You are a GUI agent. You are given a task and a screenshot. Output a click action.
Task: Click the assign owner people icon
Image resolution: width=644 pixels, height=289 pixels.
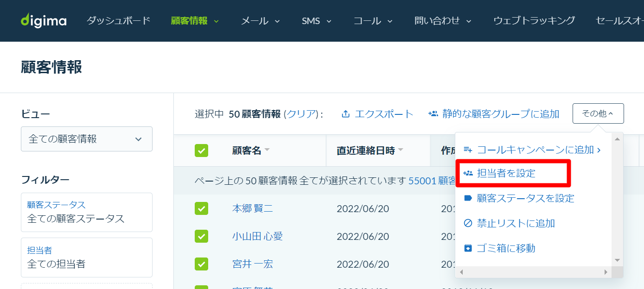pyautogui.click(x=468, y=173)
